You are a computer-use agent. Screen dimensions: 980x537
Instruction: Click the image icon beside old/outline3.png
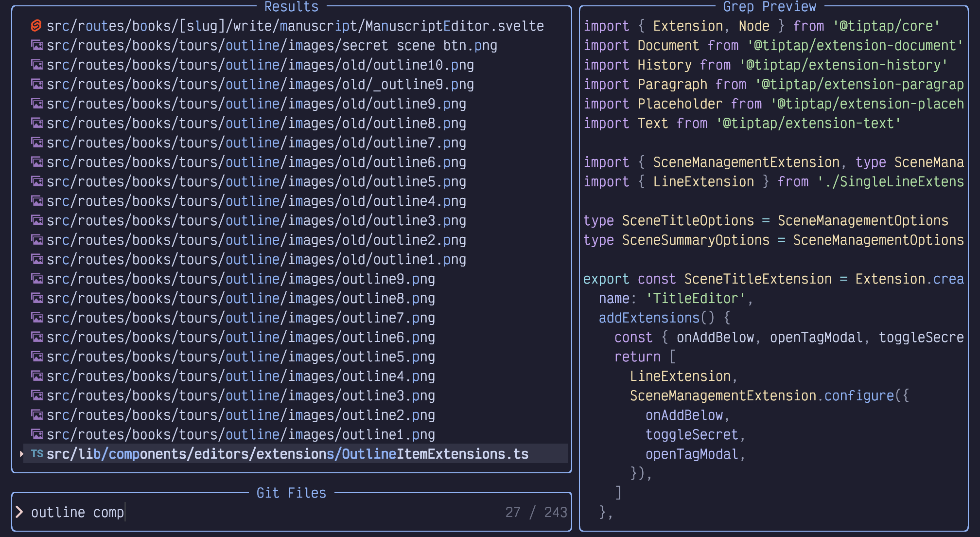click(37, 220)
